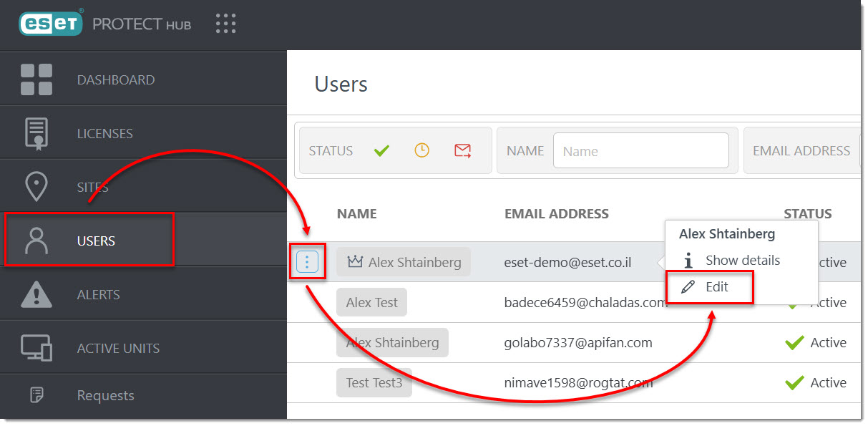
Task: Open the three-dot menu for Alex Shtainberg
Action: click(307, 262)
